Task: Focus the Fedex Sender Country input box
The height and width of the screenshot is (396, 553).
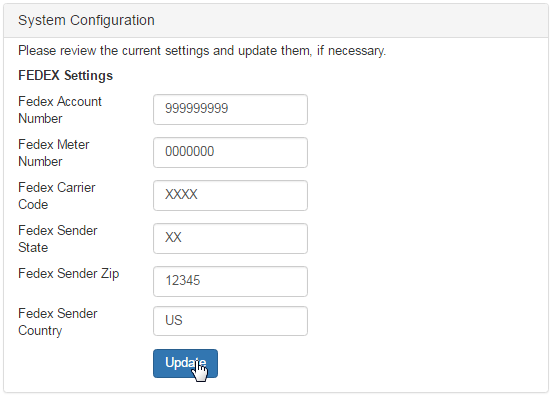Action: [230, 321]
